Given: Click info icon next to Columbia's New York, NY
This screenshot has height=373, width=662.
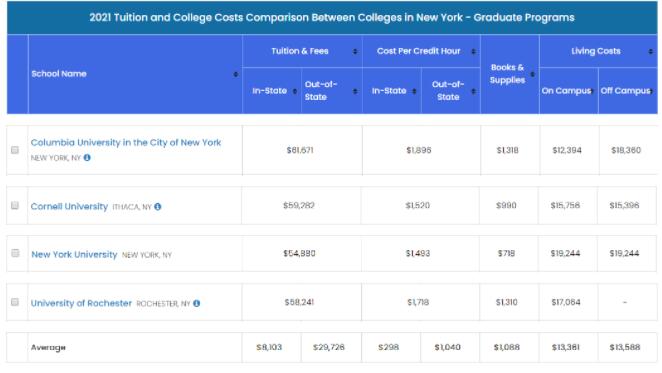Looking at the screenshot, I should coord(87,158).
